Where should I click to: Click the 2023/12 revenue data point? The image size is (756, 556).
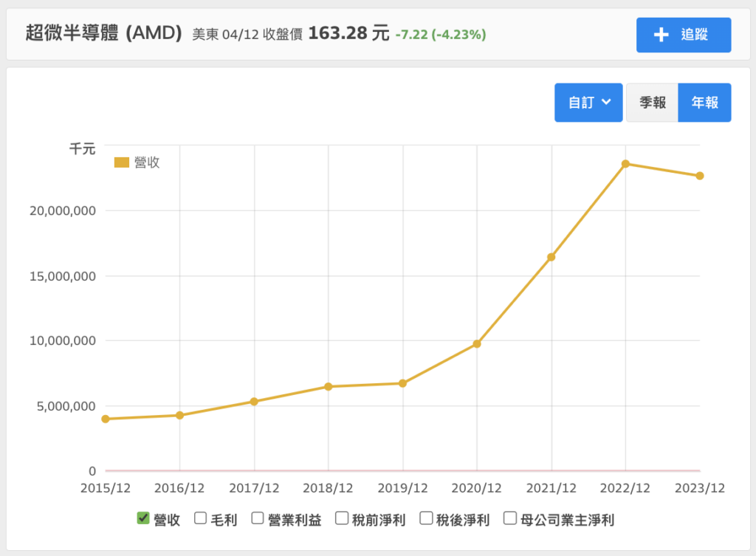click(x=700, y=176)
